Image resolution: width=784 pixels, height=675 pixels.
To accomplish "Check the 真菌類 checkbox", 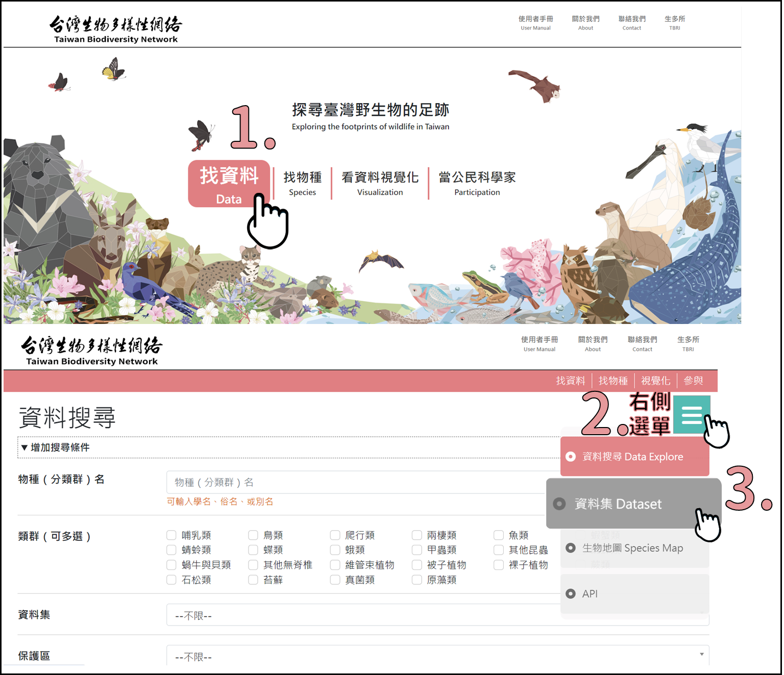I will [x=335, y=580].
